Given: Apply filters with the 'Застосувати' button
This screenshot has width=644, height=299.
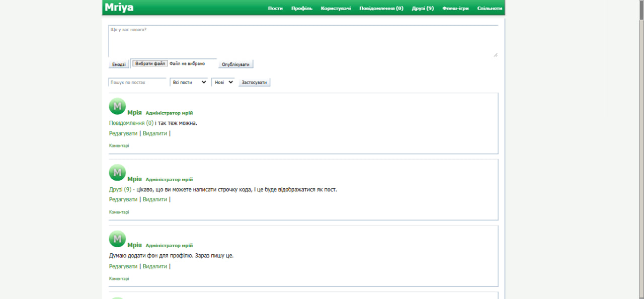Looking at the screenshot, I should (x=255, y=82).
